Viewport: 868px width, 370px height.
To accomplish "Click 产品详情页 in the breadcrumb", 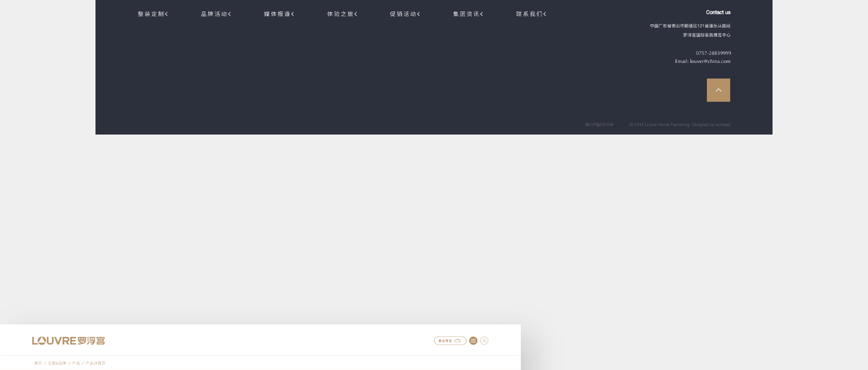I will pyautogui.click(x=95, y=363).
